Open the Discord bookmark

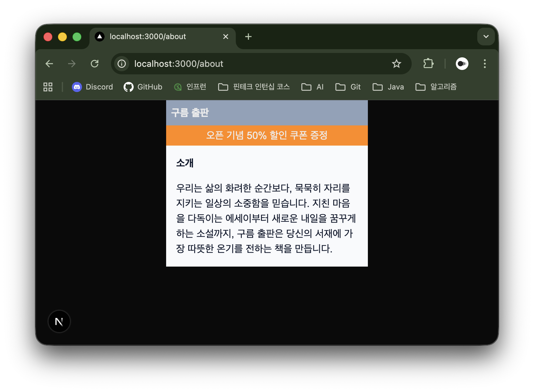point(92,87)
